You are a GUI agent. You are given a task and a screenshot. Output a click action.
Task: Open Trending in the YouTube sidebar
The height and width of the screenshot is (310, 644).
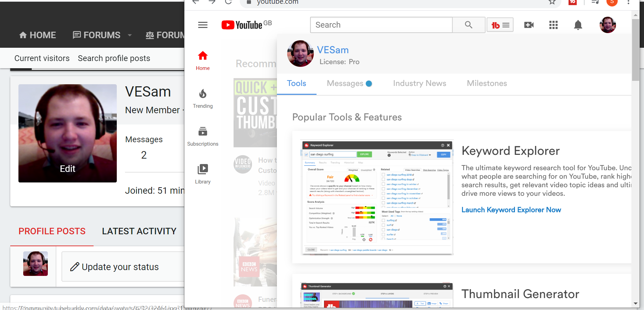203,99
